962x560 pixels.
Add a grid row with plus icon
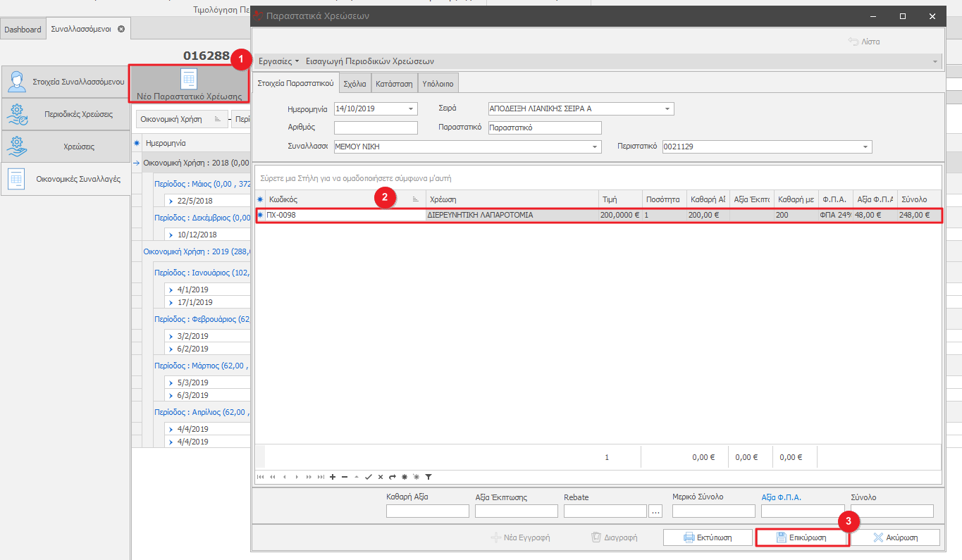click(333, 477)
